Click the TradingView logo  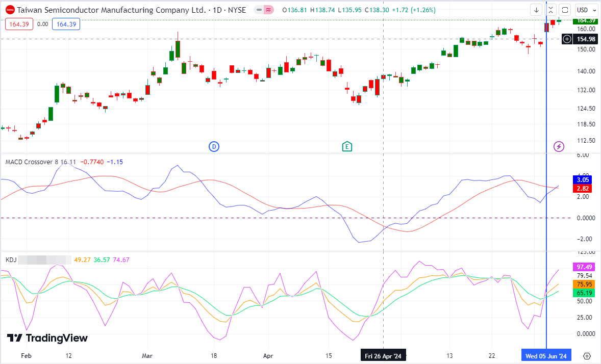click(x=47, y=338)
